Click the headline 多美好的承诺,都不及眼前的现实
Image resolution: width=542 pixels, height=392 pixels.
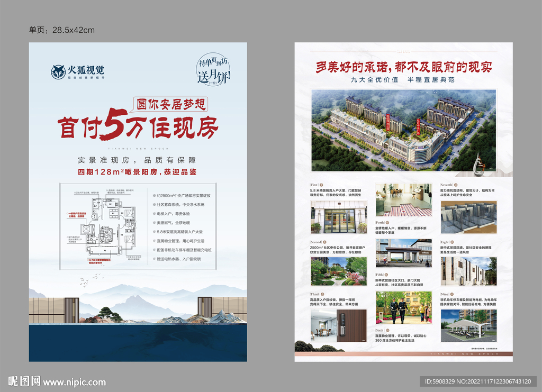[x=404, y=67]
